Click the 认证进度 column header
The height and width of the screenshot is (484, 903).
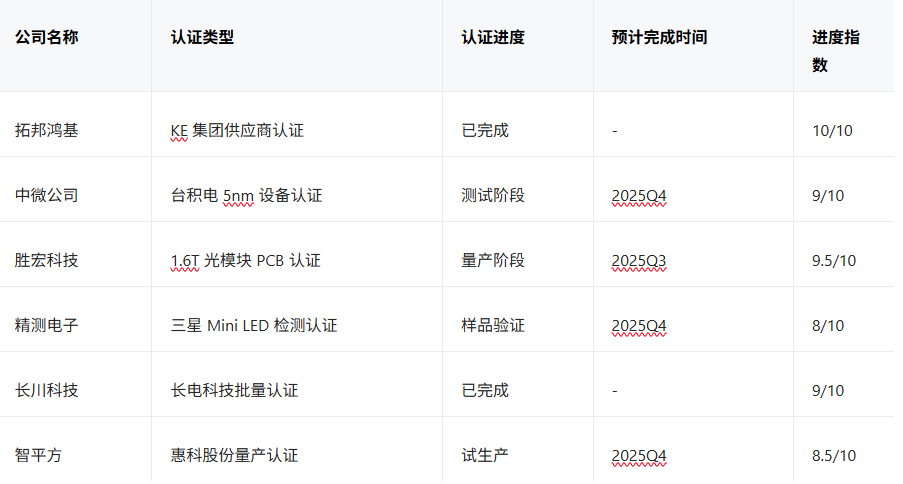tap(493, 37)
